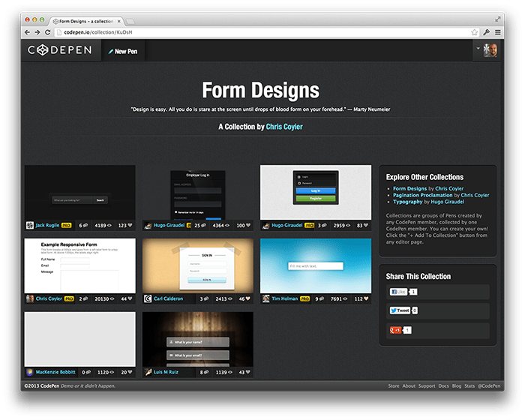This screenshot has height=420, width=525.
Task: Open the Blog footer link
Action: pyautogui.click(x=457, y=385)
